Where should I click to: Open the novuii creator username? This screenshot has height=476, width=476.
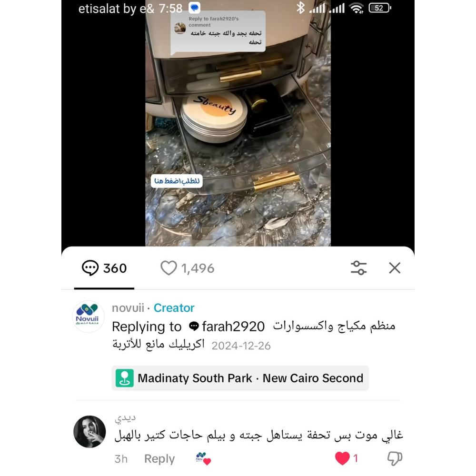coord(128,308)
